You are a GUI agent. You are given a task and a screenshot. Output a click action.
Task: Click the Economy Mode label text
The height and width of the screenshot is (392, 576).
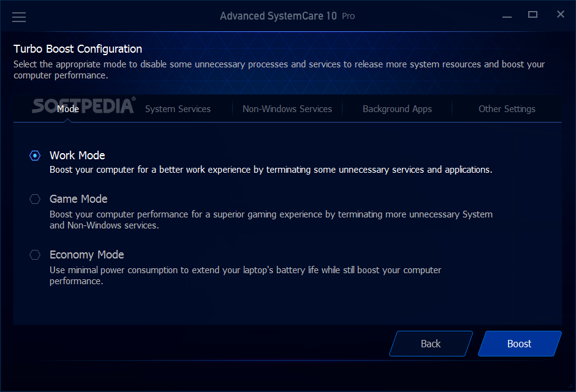[x=86, y=255]
